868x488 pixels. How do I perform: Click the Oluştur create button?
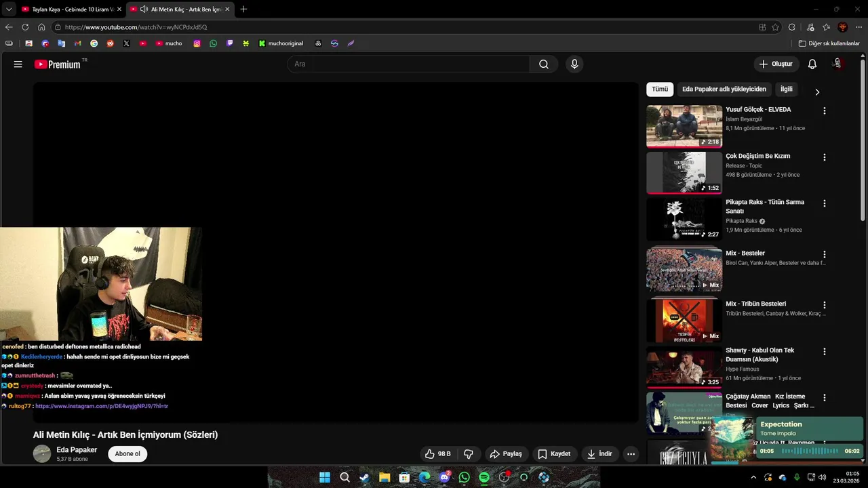pos(776,64)
